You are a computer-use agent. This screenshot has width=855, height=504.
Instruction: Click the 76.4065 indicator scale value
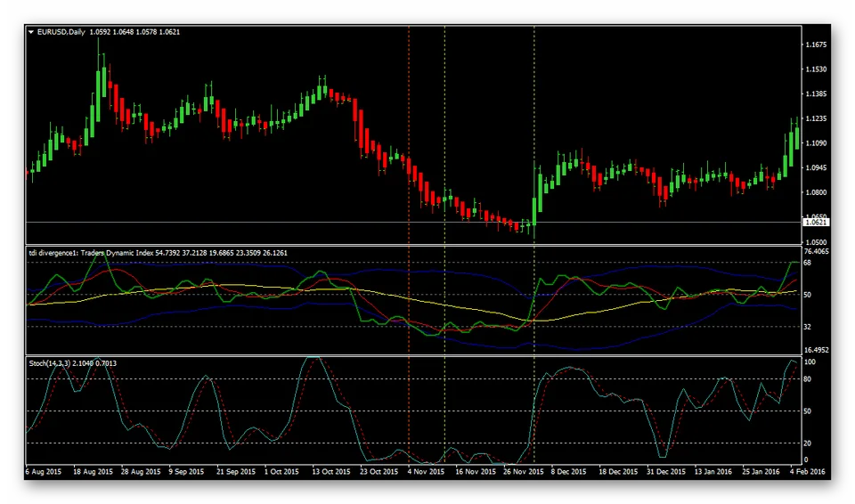pos(817,251)
